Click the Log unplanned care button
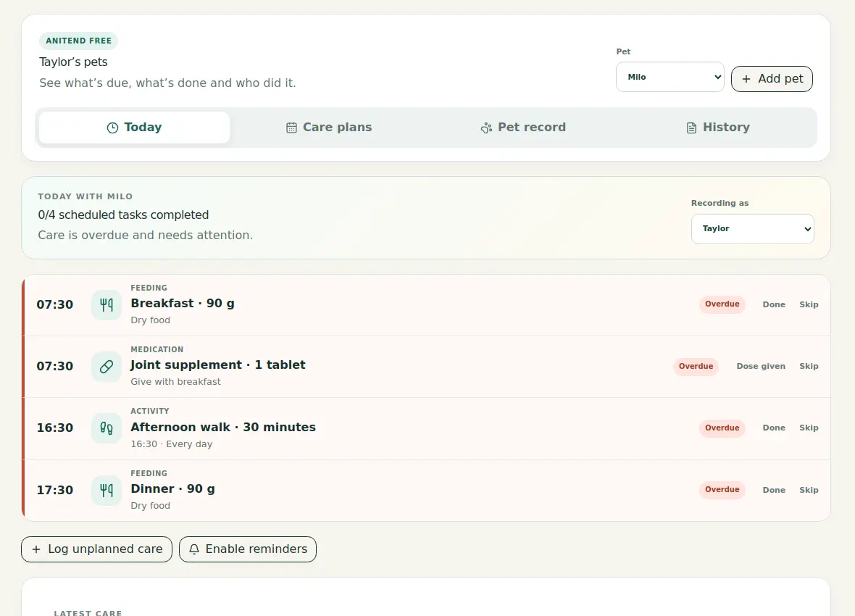The width and height of the screenshot is (855, 616). (x=96, y=549)
